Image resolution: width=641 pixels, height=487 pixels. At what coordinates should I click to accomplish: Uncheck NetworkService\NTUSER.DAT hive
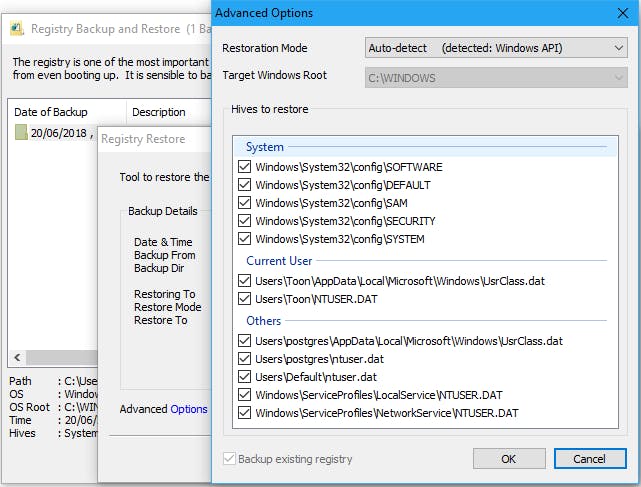coord(245,413)
